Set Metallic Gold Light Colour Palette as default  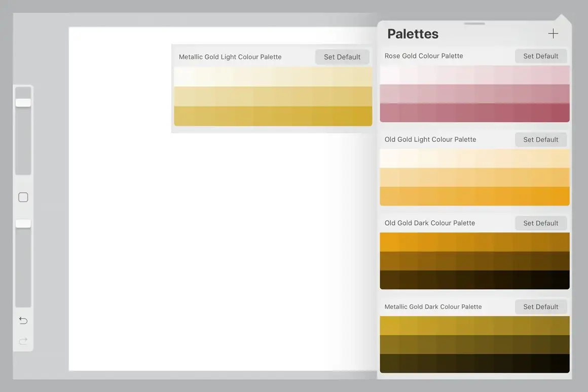(342, 57)
